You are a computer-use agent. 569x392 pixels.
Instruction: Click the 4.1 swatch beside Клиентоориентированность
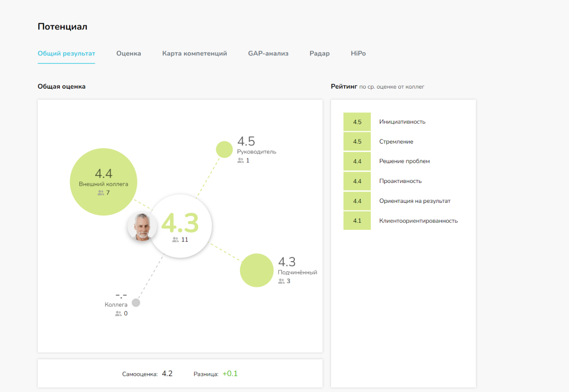pyautogui.click(x=357, y=221)
